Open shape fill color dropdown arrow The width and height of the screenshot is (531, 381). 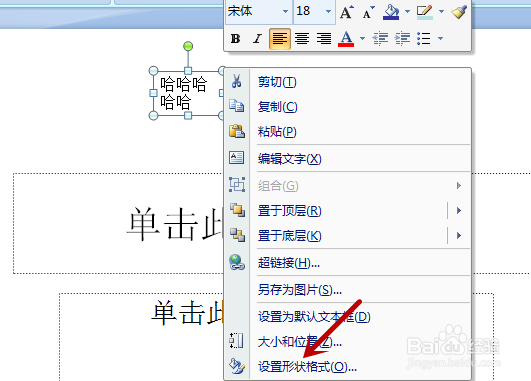coord(407,12)
